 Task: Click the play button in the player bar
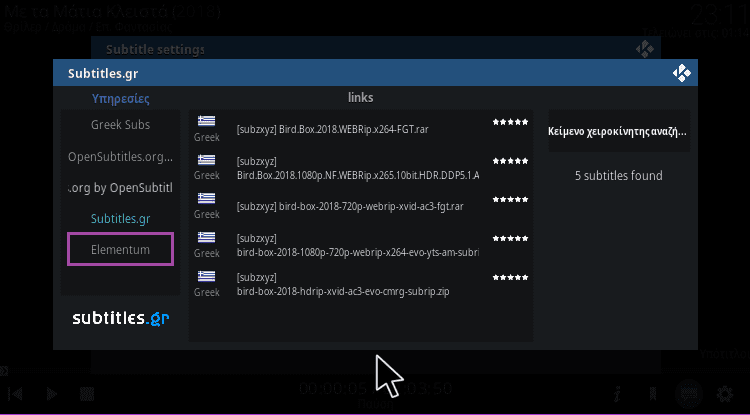[x=51, y=394]
